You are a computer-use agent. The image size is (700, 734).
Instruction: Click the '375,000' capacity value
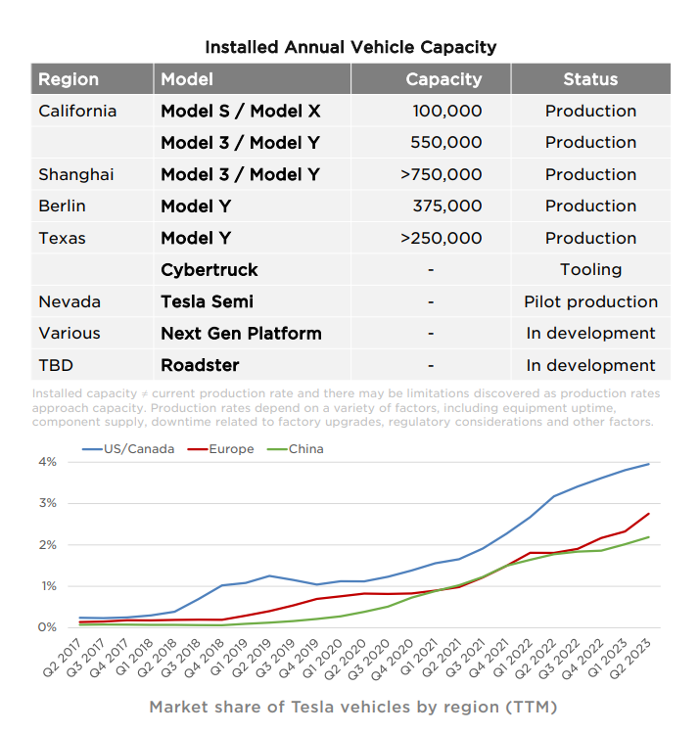pos(447,206)
